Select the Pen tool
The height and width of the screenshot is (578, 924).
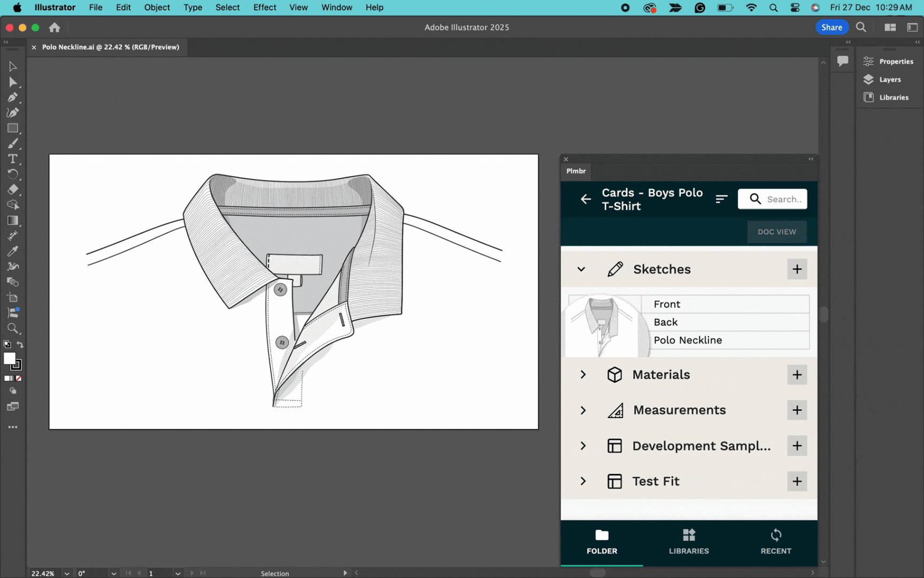pos(12,97)
